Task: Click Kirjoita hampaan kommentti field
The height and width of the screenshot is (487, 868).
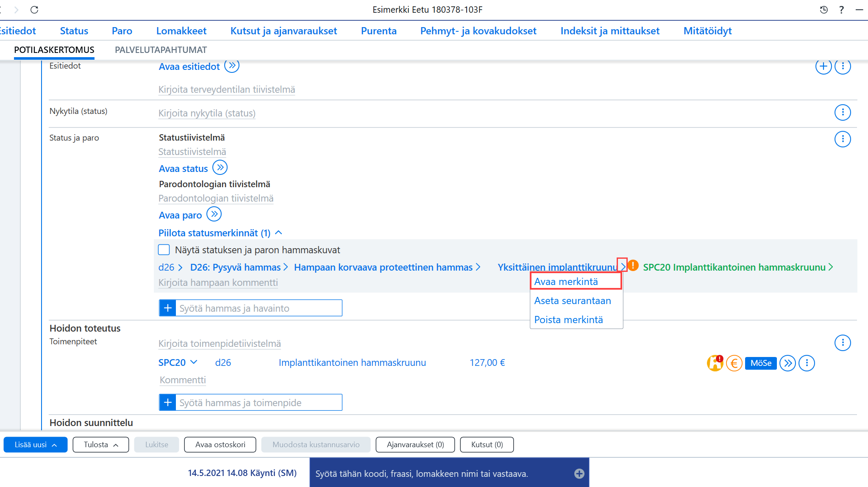Action: (x=218, y=282)
